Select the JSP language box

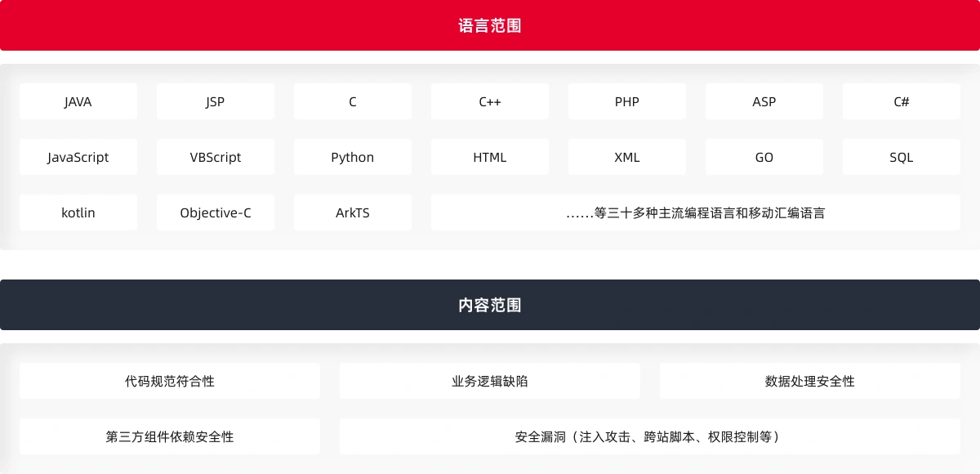click(x=216, y=102)
